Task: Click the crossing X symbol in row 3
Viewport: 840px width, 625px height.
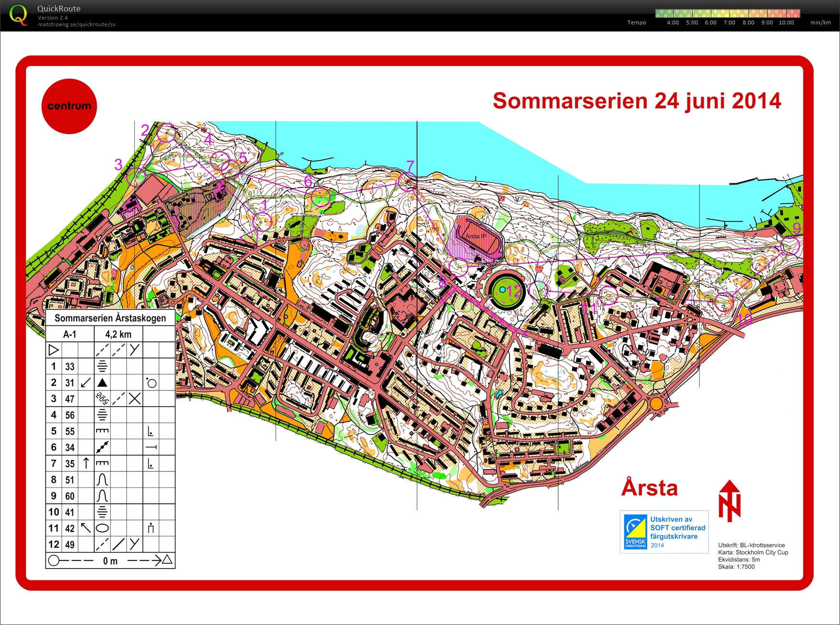Action: 135,399
